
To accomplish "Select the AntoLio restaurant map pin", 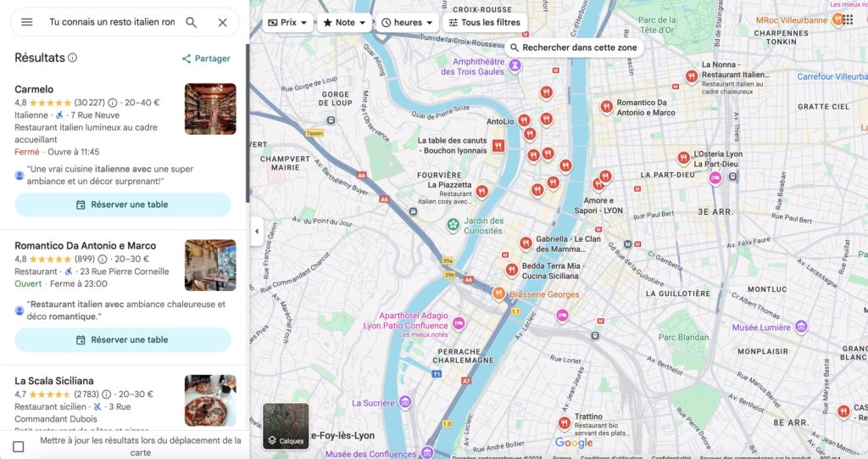I will [524, 120].
